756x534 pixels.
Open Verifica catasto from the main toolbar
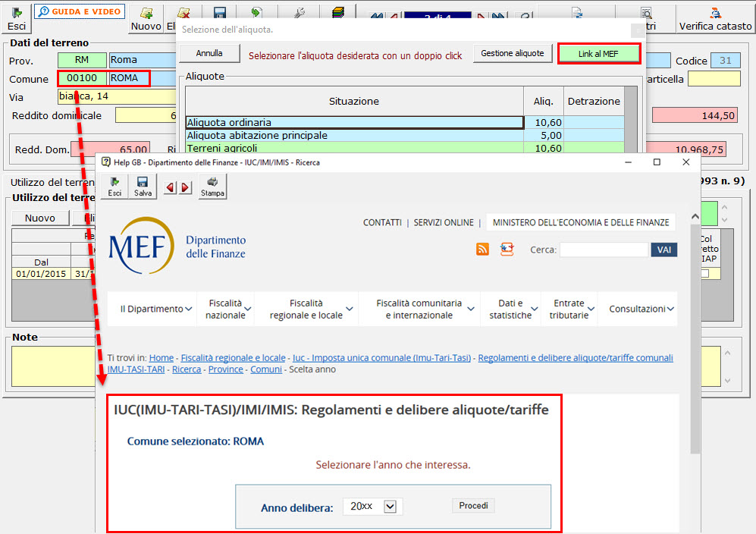[x=715, y=18]
